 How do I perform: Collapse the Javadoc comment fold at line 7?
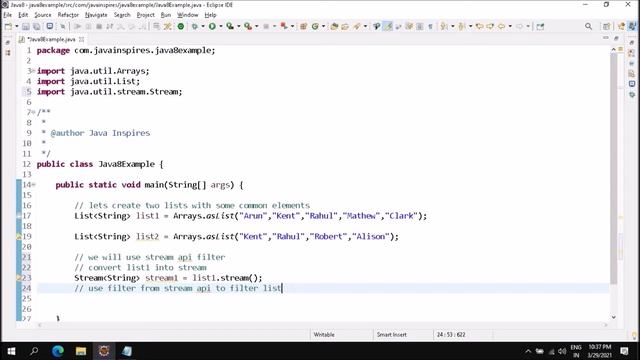point(33,112)
